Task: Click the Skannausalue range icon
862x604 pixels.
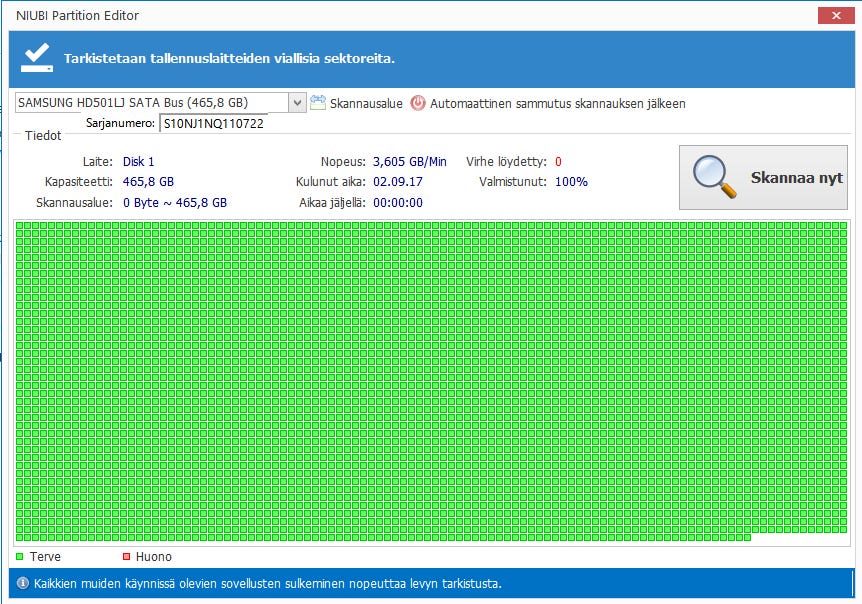Action: pos(318,103)
